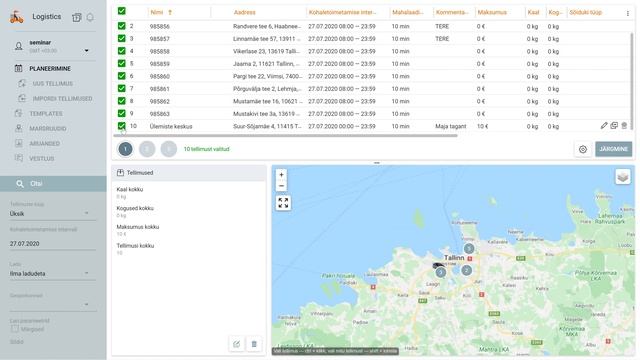Uncheck row 6 order 985860

click(x=122, y=76)
